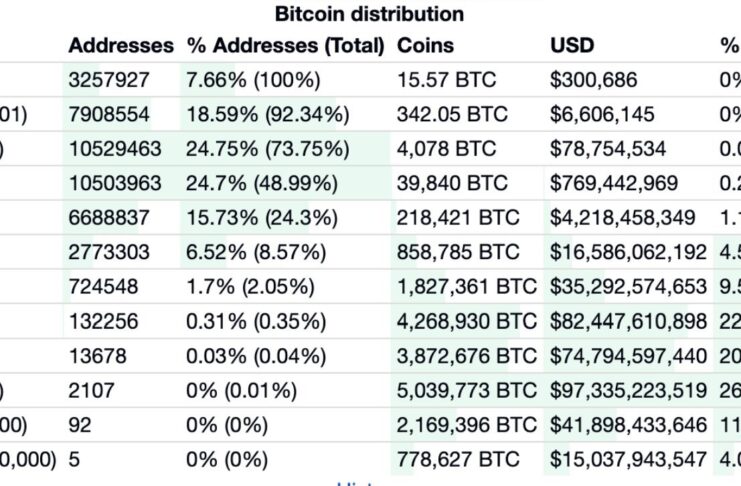Image resolution: width=741 pixels, height=486 pixels.
Task: Select the 858,785 BTC cell
Action: (459, 253)
